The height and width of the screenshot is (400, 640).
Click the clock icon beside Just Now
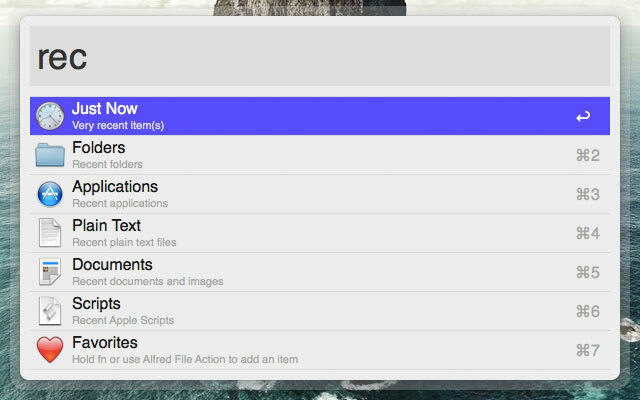50,116
